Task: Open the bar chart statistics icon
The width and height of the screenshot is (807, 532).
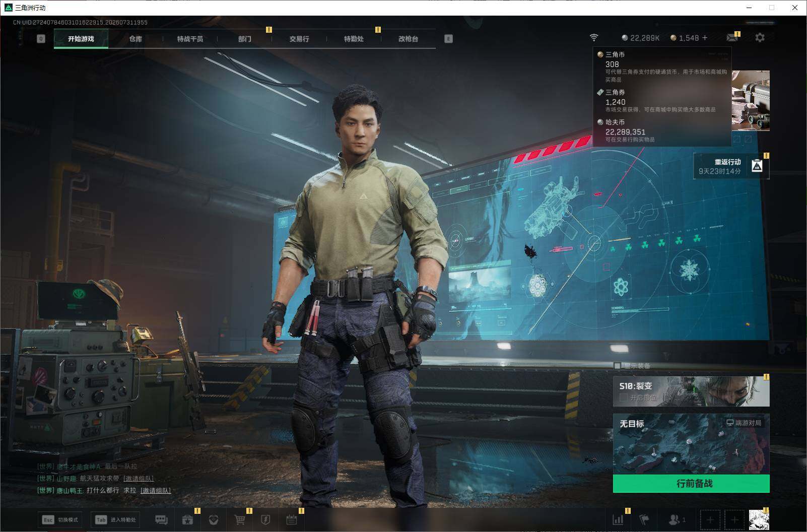Action: coord(618,520)
